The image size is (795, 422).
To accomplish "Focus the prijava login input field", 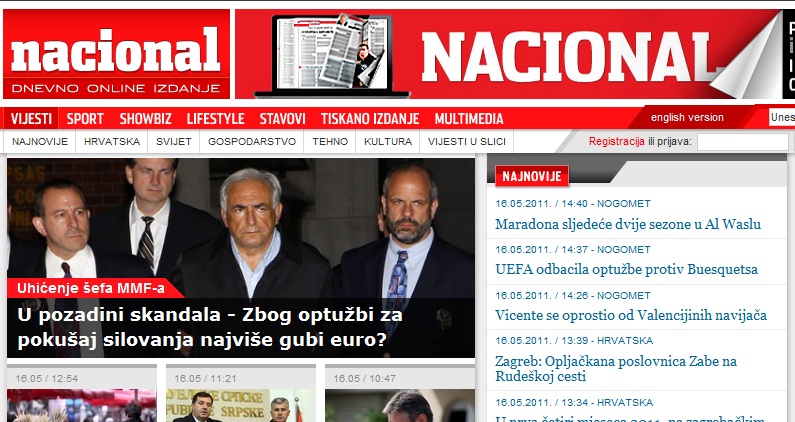I will tap(742, 142).
